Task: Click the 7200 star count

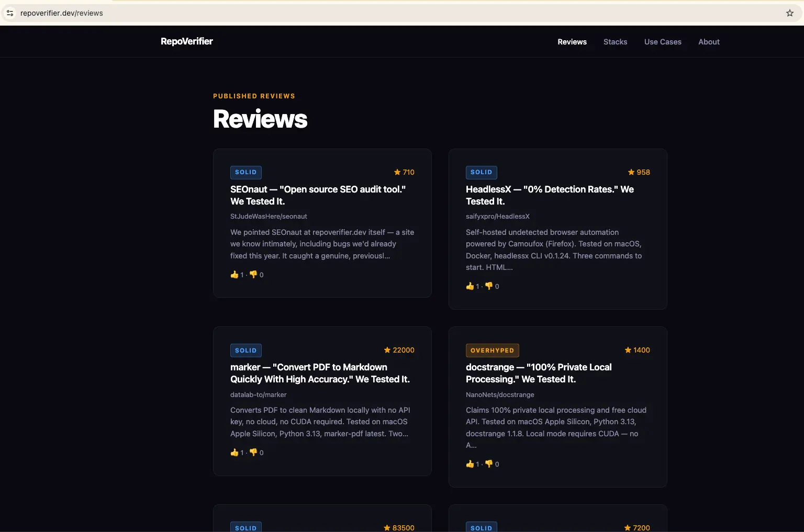Action: (x=642, y=528)
